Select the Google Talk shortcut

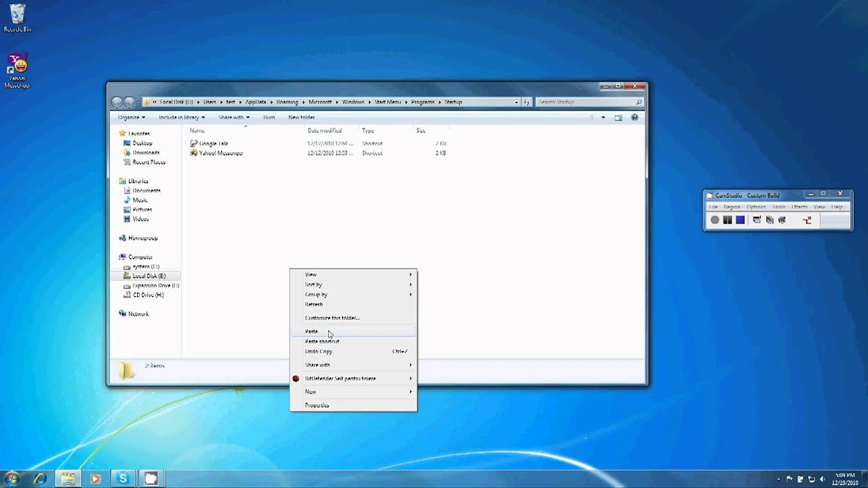pyautogui.click(x=214, y=144)
